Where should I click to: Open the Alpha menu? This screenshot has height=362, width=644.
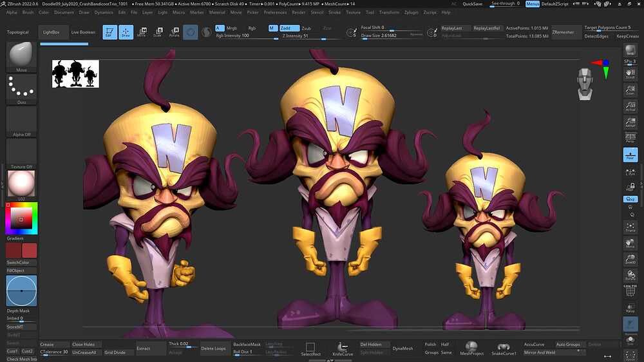point(12,12)
